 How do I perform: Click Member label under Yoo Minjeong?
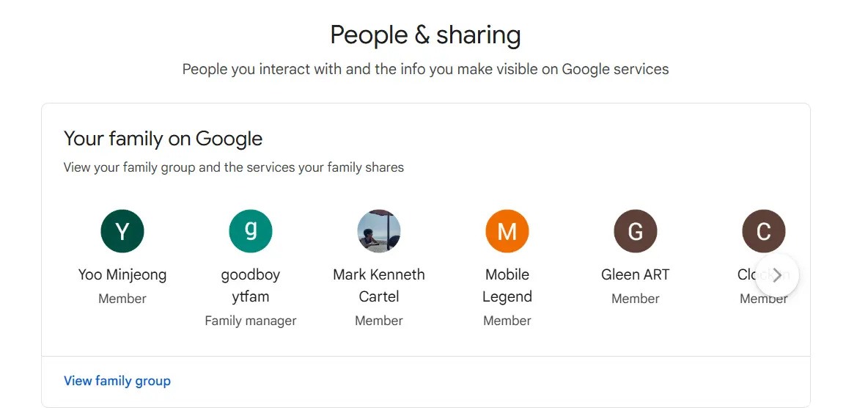tap(122, 299)
